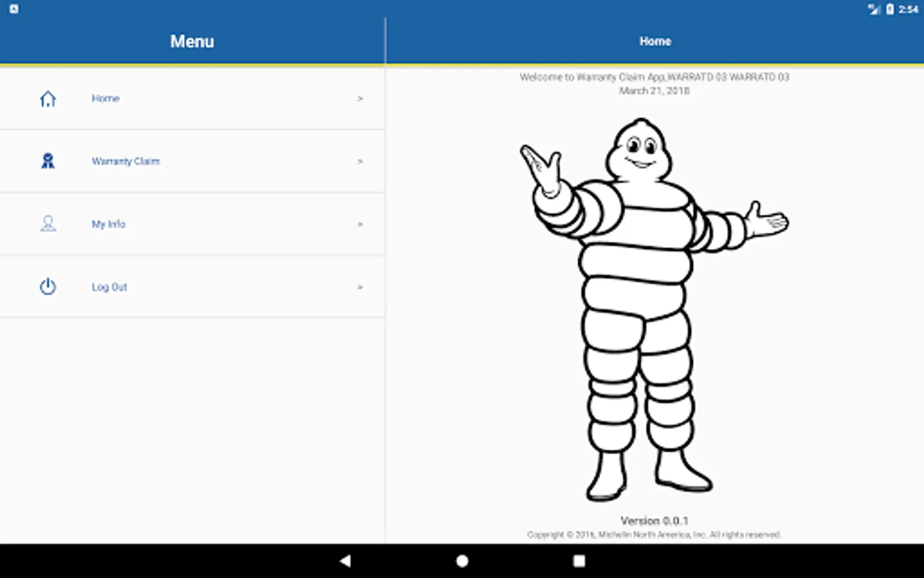The height and width of the screenshot is (578, 924).
Task: Click the notification icon in status bar
Action: [x=14, y=9]
